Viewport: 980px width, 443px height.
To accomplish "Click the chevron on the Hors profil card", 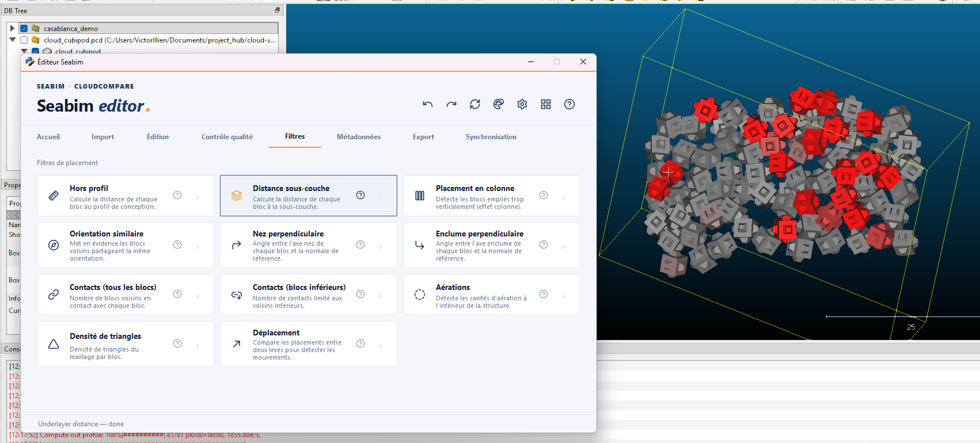I will [x=197, y=198].
